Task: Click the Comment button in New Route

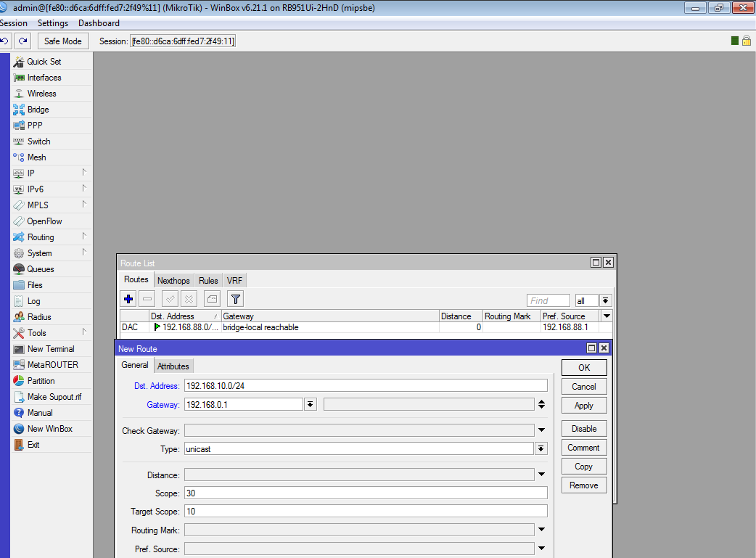Action: pos(584,448)
